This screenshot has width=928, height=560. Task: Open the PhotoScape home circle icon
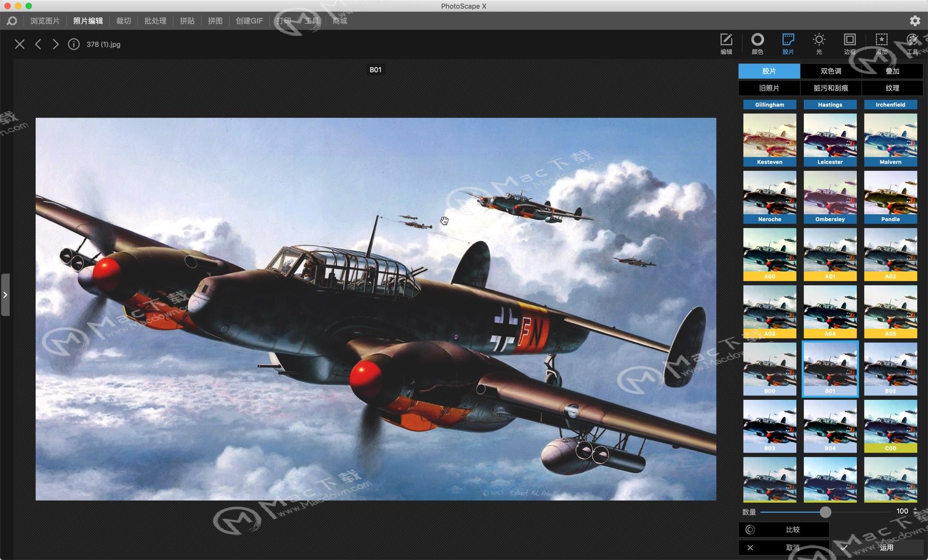click(12, 21)
